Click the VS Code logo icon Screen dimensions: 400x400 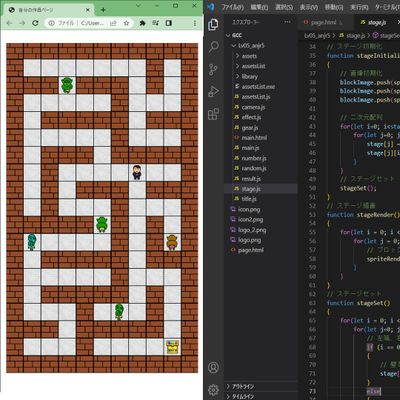211,7
